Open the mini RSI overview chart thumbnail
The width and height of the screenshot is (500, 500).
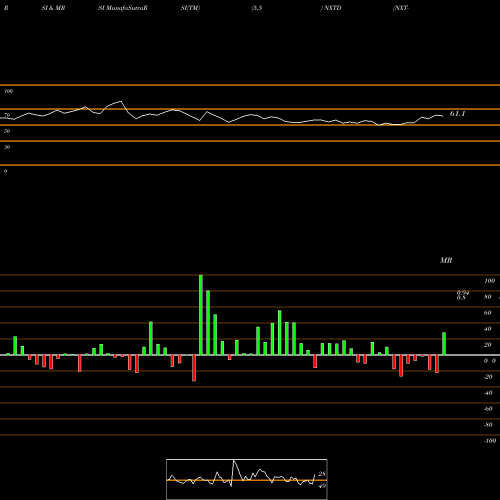click(x=247, y=479)
